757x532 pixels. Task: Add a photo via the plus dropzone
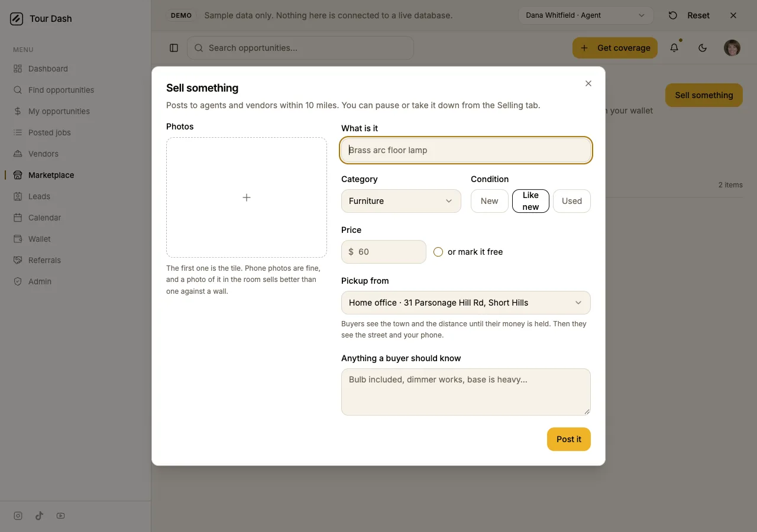247,197
